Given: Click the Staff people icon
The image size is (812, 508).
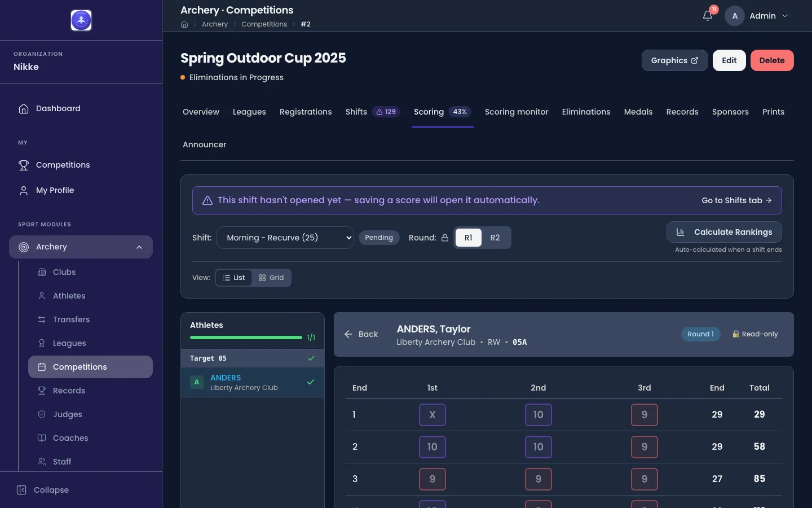Looking at the screenshot, I should 42,462.
